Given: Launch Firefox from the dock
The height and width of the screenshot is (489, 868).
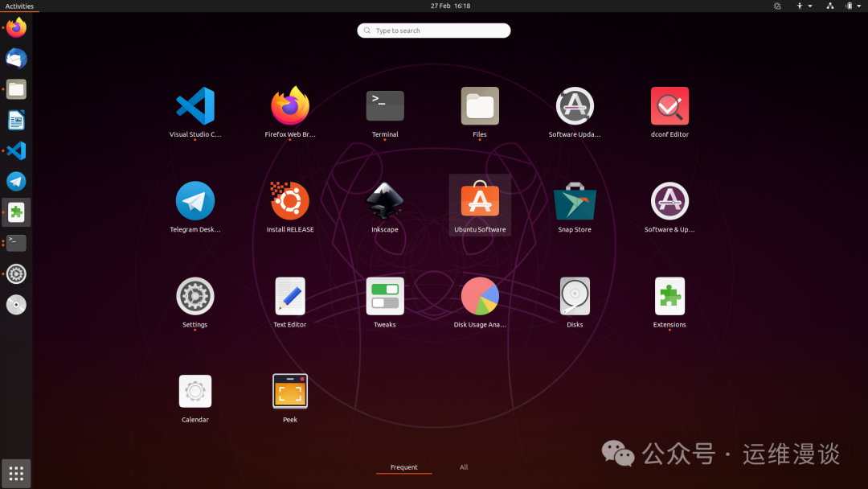Looking at the screenshot, I should [16, 27].
